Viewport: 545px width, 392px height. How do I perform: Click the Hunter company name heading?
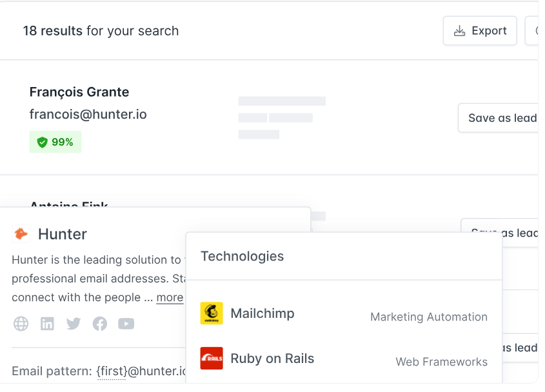tap(63, 234)
